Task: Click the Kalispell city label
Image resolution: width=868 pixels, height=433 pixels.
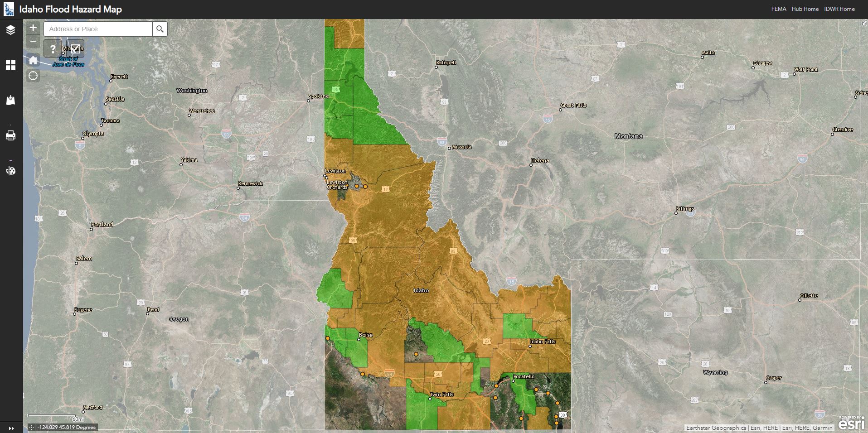Action: coord(446,63)
